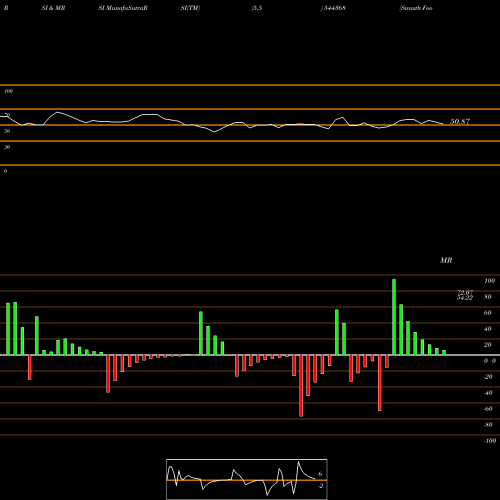The height and width of the screenshot is (500, 500).
Task: Click the 'SI & MR' header label
Action: click(x=53, y=8)
